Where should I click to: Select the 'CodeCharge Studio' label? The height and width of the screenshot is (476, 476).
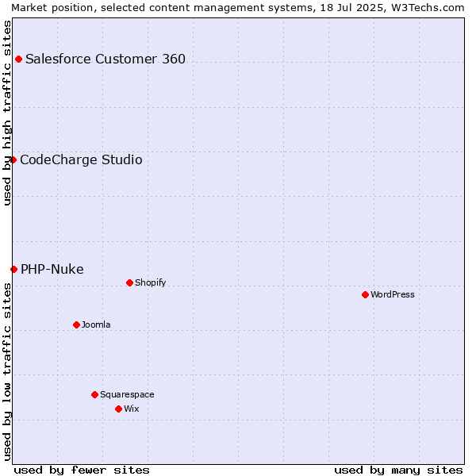point(81,159)
